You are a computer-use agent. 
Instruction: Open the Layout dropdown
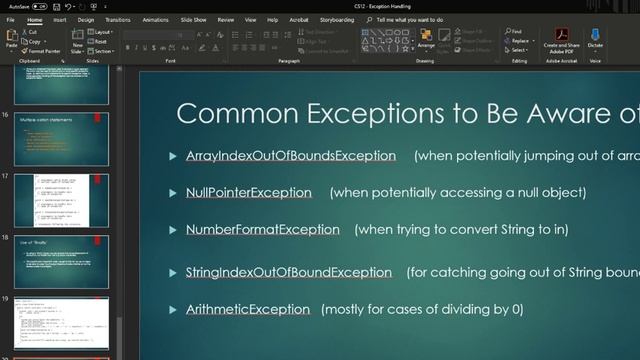tap(100, 32)
